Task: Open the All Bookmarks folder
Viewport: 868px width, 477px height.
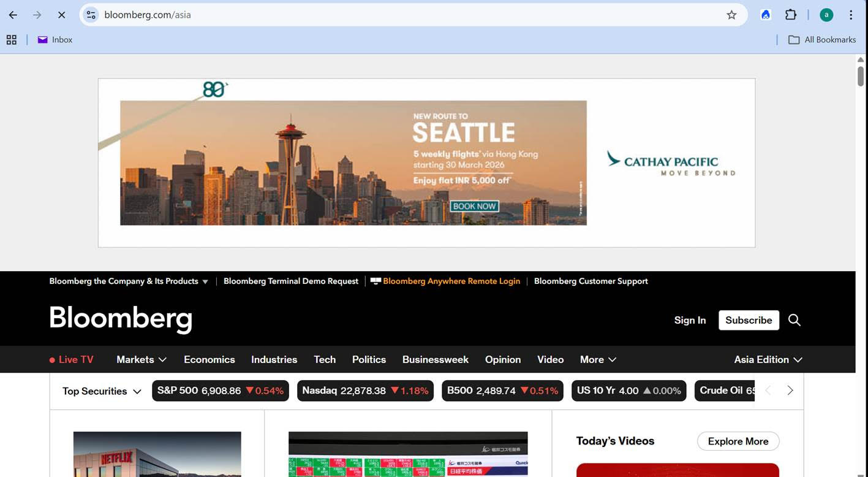Action: tap(822, 40)
